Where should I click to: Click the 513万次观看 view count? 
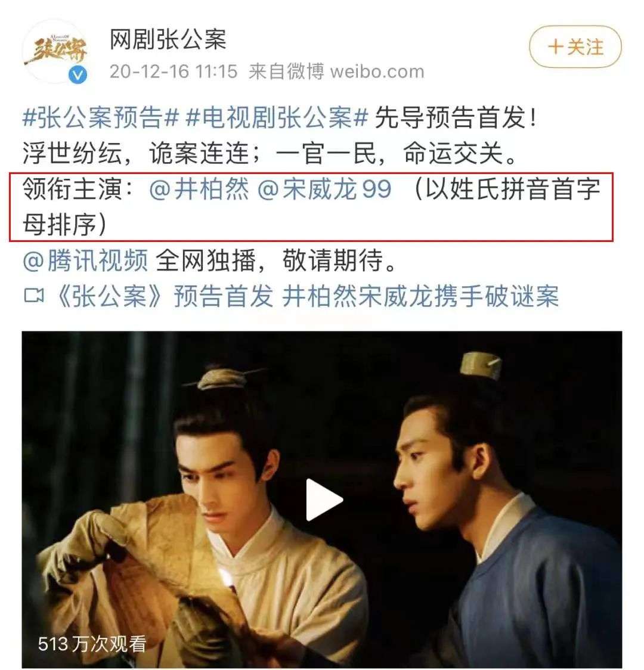(92, 644)
